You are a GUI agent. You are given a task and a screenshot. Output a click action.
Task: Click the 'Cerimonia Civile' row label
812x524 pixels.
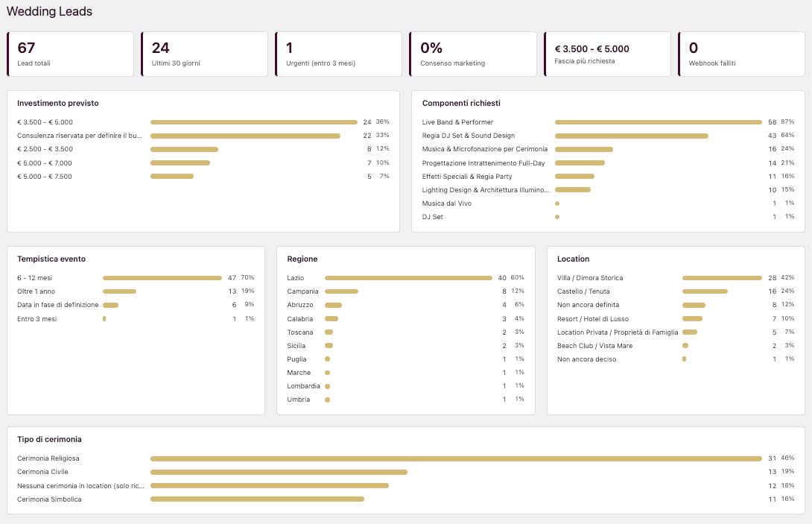(42, 472)
